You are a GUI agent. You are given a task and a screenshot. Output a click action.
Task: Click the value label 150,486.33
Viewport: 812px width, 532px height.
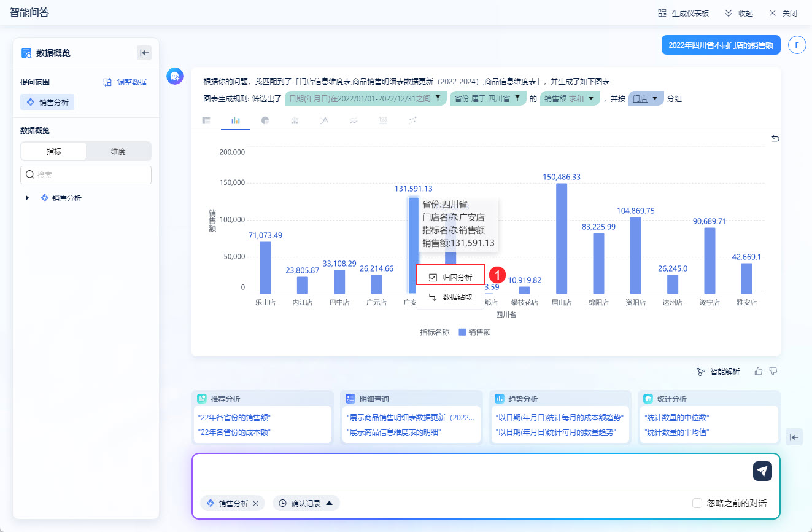click(562, 177)
